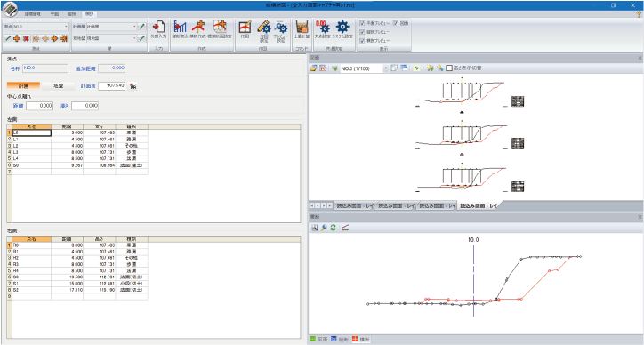The width and height of the screenshot is (644, 345).
Task: Click L0 cell in 左側 table
Action: click(x=32, y=133)
